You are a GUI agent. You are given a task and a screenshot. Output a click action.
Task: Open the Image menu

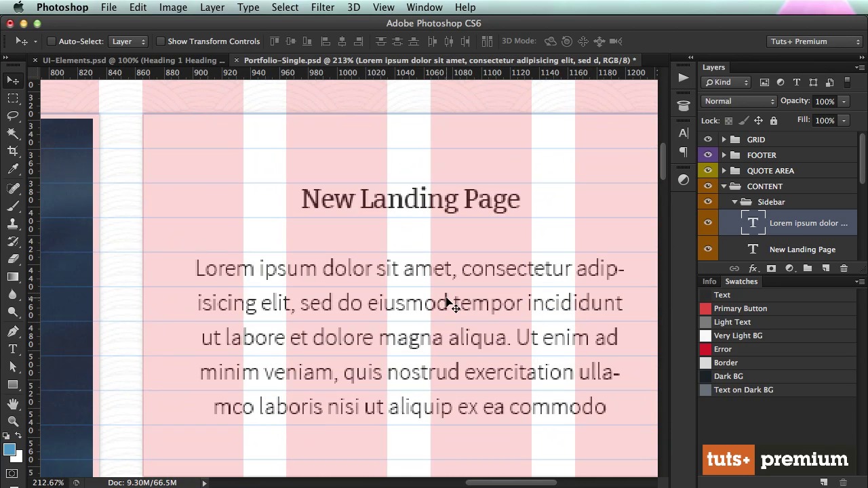pyautogui.click(x=173, y=7)
